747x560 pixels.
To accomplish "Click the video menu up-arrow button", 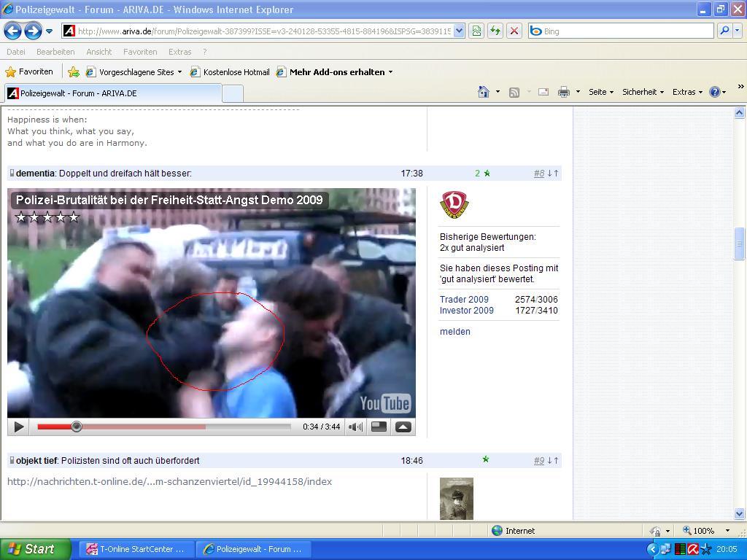I will click(403, 427).
